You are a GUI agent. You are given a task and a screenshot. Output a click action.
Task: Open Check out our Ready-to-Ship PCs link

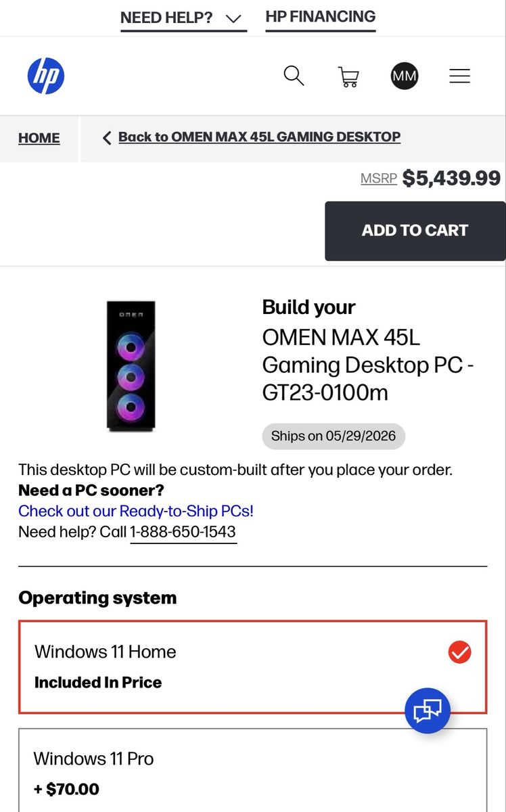[x=136, y=511]
